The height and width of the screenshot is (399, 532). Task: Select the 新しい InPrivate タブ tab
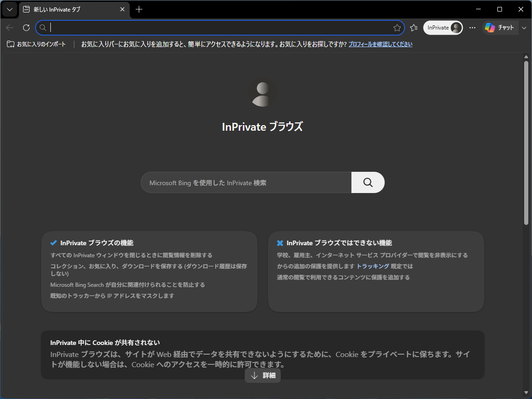tap(74, 10)
